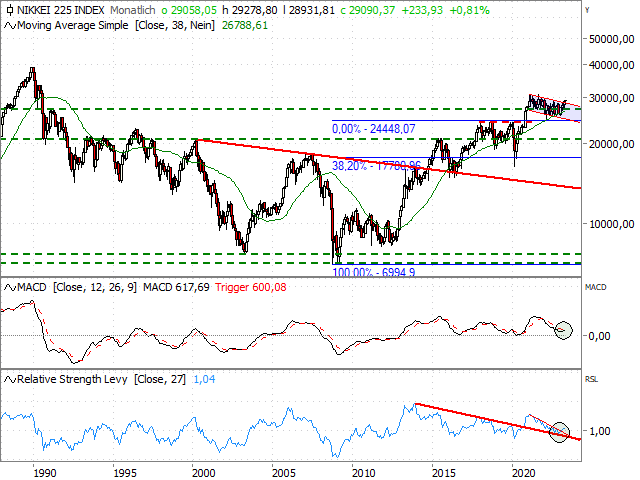Select the NIKKEI 225 INDEX title
This screenshot has height=480, width=640.
(61, 10)
